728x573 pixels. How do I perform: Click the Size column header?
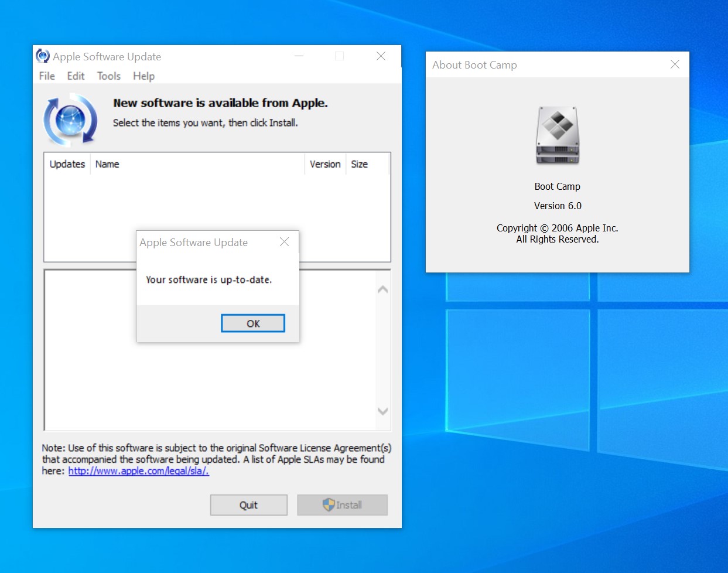(367, 164)
